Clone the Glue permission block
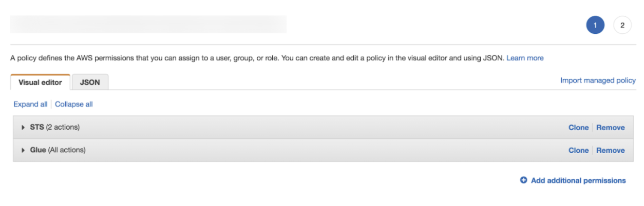 coord(578,150)
